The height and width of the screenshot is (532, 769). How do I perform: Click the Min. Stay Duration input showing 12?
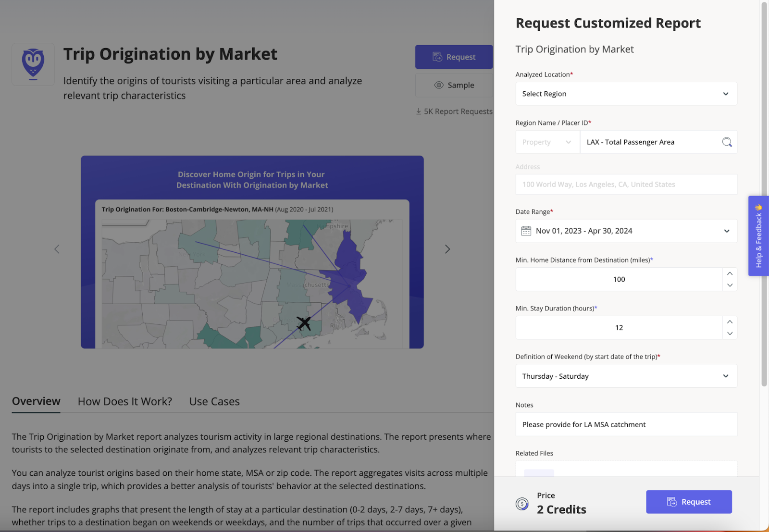pyautogui.click(x=619, y=328)
